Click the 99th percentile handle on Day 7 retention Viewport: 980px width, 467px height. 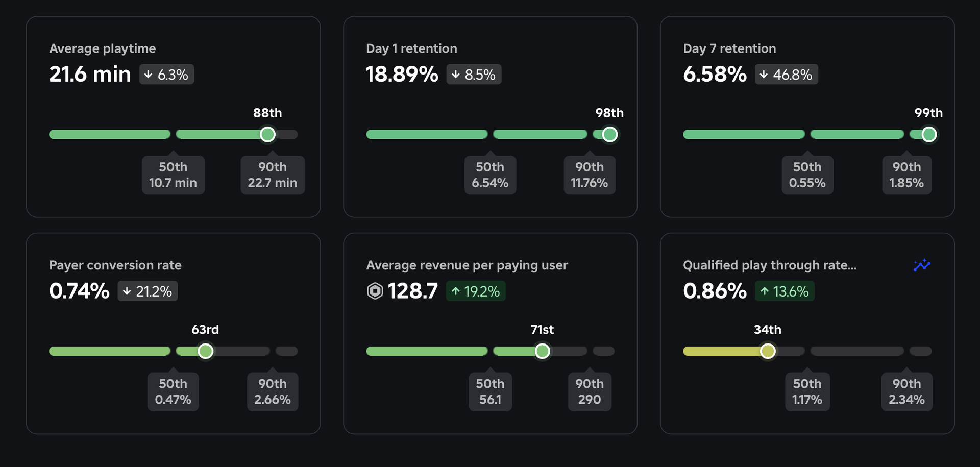click(x=928, y=134)
